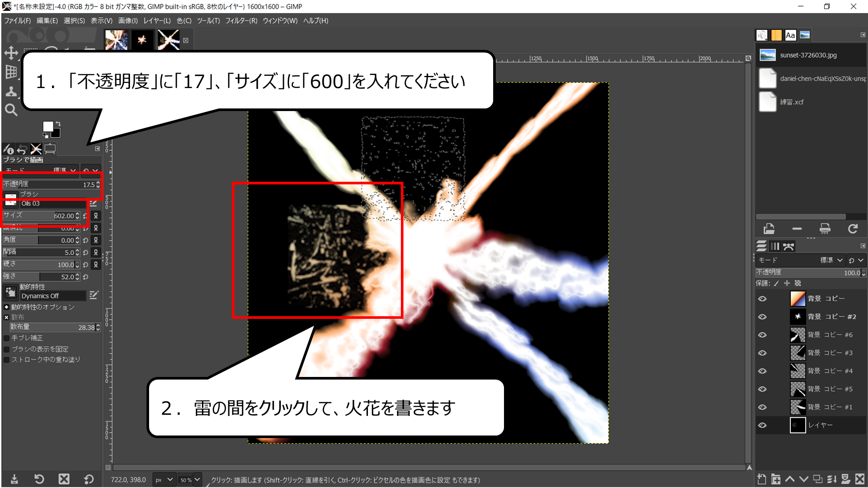
Task: Select the Clone stamp tool
Action: coord(11,91)
